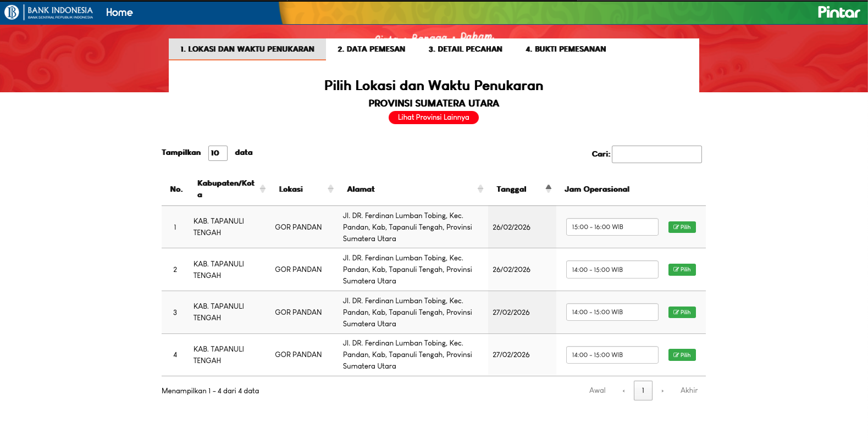This screenshot has width=868, height=440.
Task: Open the Pintar logo link
Action: pyautogui.click(x=838, y=12)
